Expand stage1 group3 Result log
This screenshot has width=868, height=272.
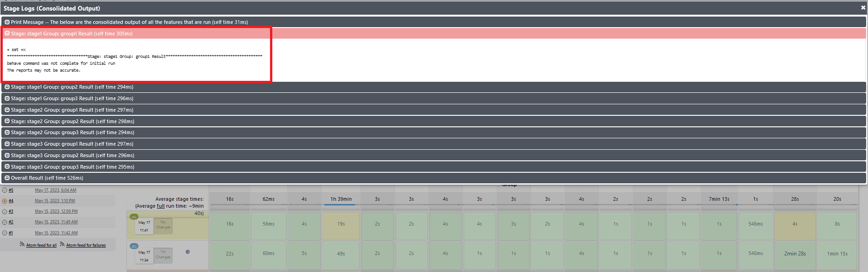pos(434,98)
